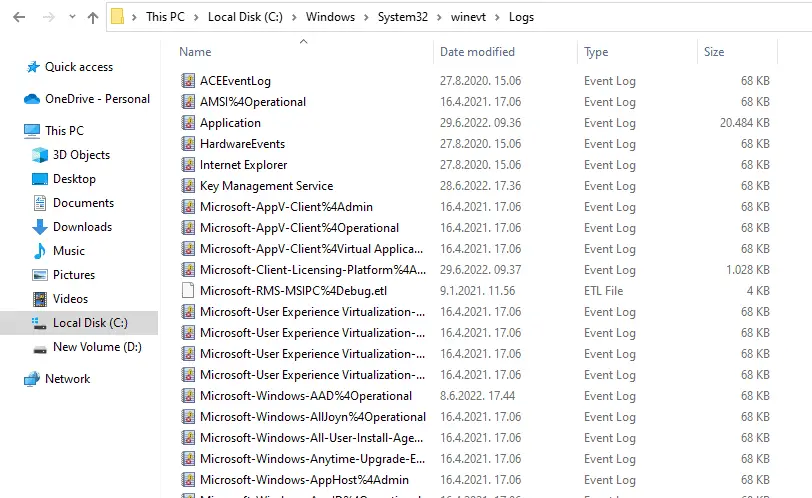
Task: Sort by Date modified column header
Action: [477, 52]
